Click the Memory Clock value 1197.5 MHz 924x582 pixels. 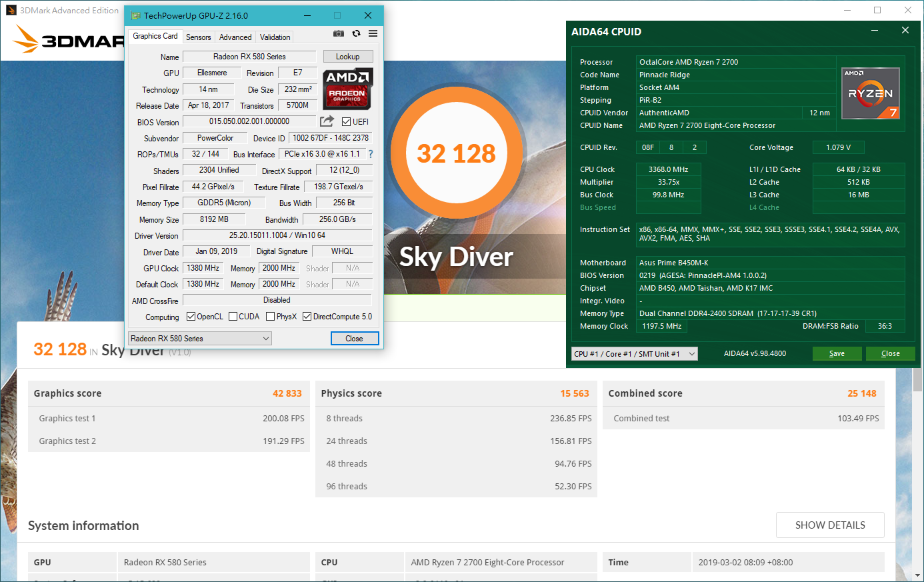[661, 326]
